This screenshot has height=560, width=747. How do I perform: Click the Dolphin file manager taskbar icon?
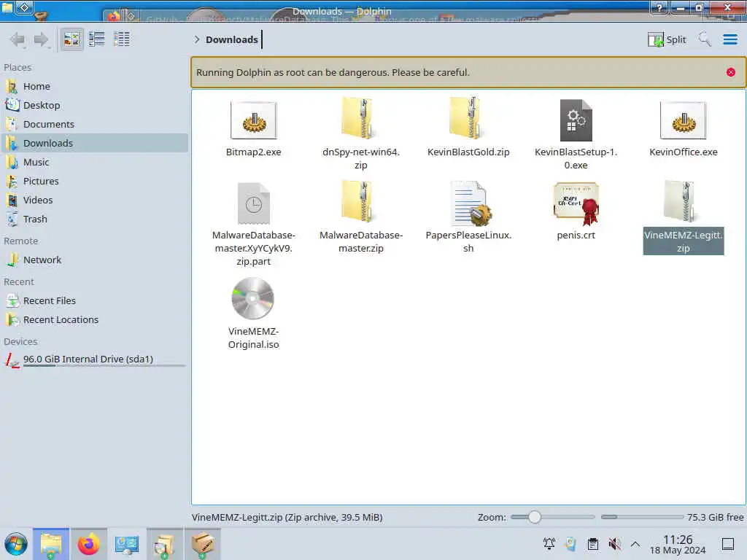51,544
